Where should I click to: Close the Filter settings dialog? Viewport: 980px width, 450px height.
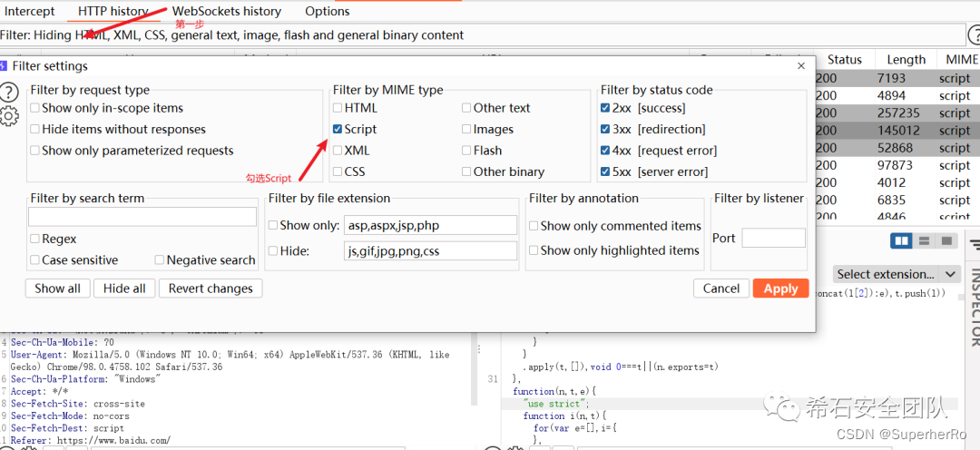[x=801, y=65]
